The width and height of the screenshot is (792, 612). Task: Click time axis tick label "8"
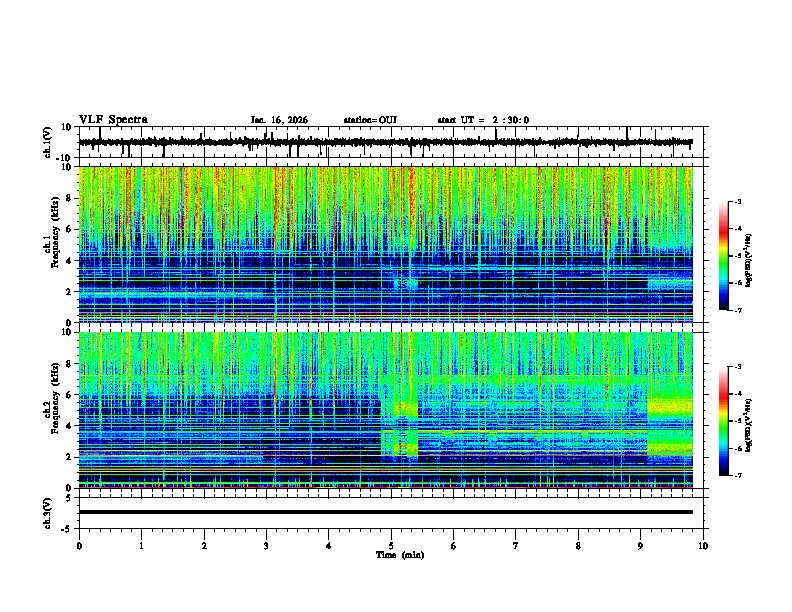pos(578,546)
